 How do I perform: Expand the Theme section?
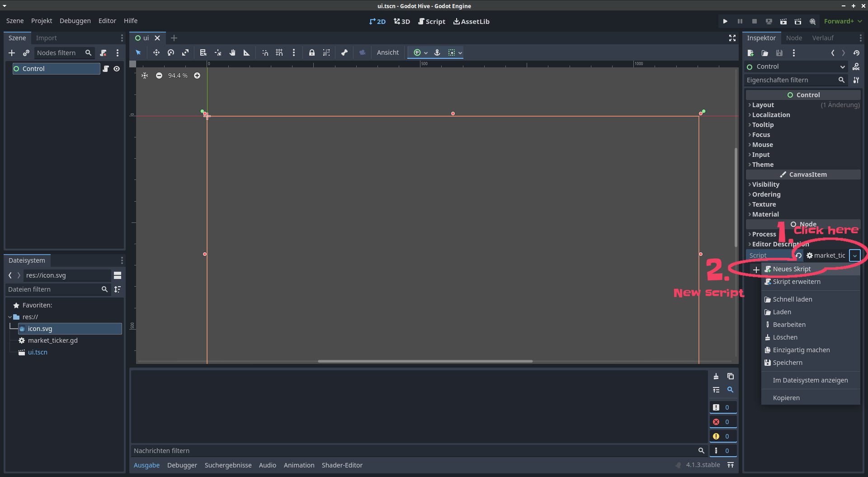point(803,165)
